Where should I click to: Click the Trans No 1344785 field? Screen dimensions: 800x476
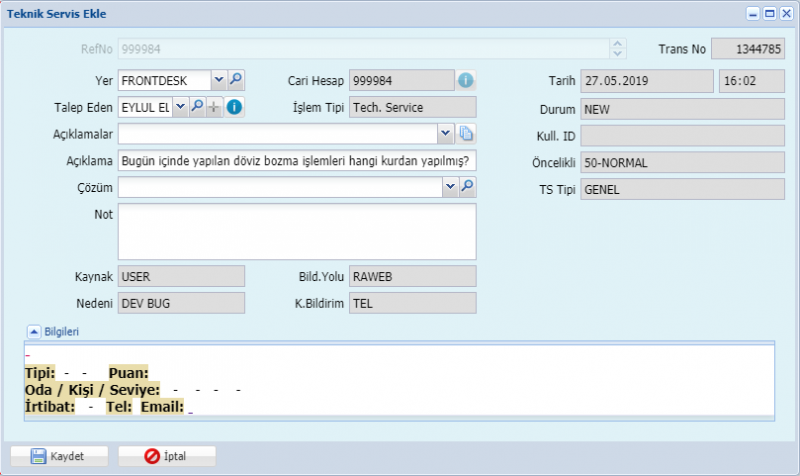point(748,49)
